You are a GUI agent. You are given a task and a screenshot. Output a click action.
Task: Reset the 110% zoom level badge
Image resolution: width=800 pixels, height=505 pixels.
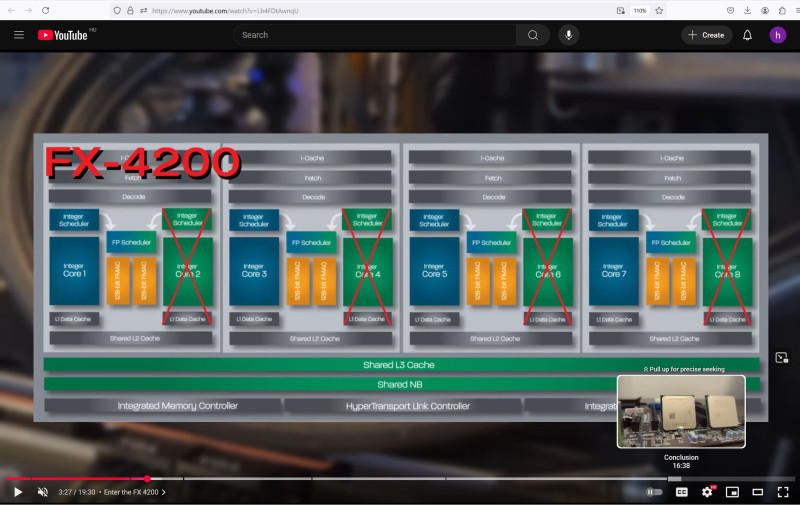pos(640,10)
